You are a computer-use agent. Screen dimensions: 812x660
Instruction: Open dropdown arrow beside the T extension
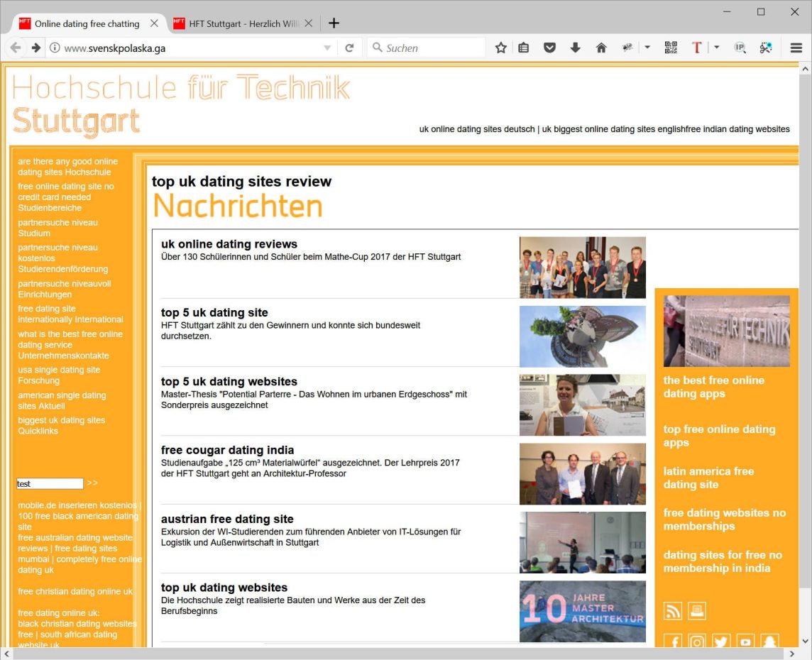(717, 48)
